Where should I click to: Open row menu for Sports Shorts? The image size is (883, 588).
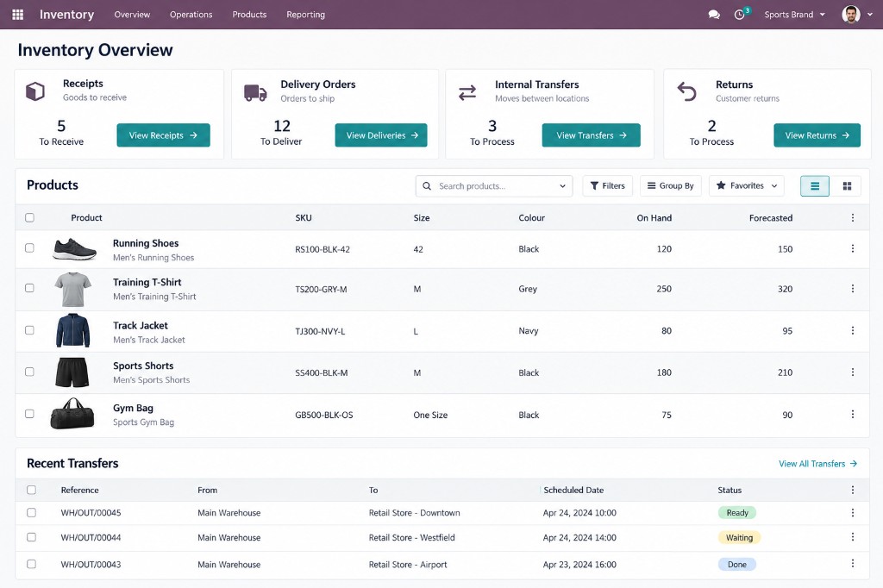pyautogui.click(x=853, y=372)
